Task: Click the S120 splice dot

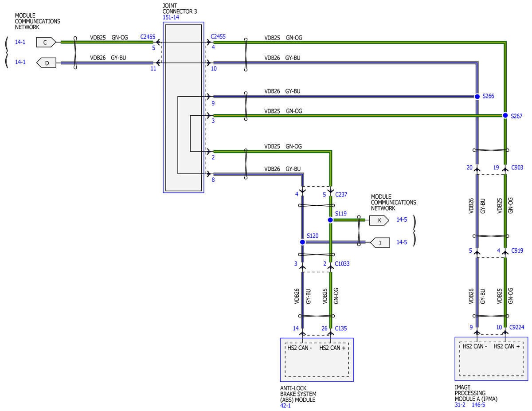Action: [302, 242]
